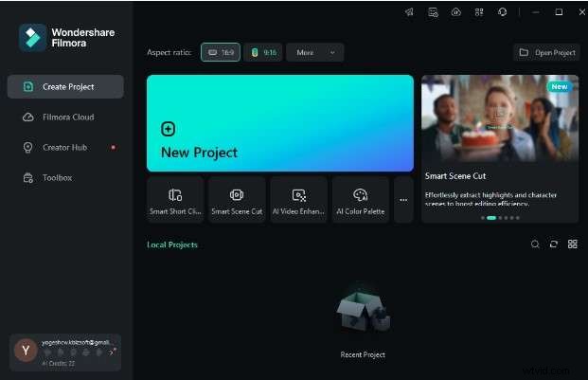This screenshot has width=588, height=380.
Task: Click the AI Credits count
Action: 58,364
